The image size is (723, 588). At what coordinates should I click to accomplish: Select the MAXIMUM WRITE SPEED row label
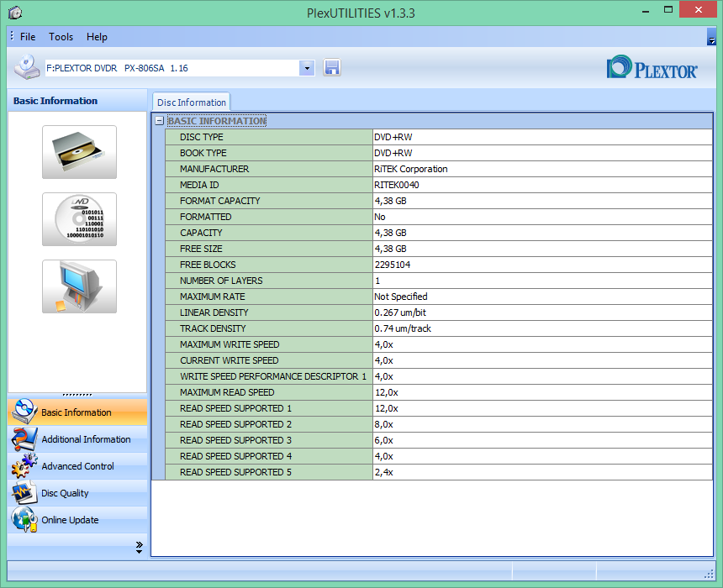tap(230, 344)
